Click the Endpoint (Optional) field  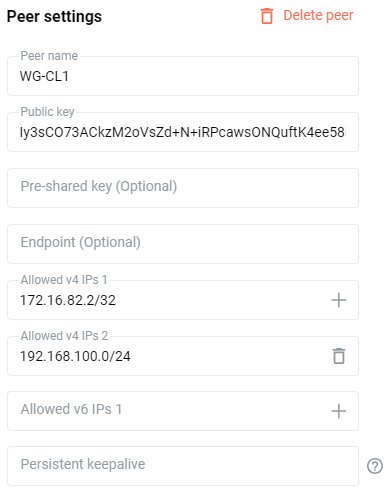(x=183, y=244)
